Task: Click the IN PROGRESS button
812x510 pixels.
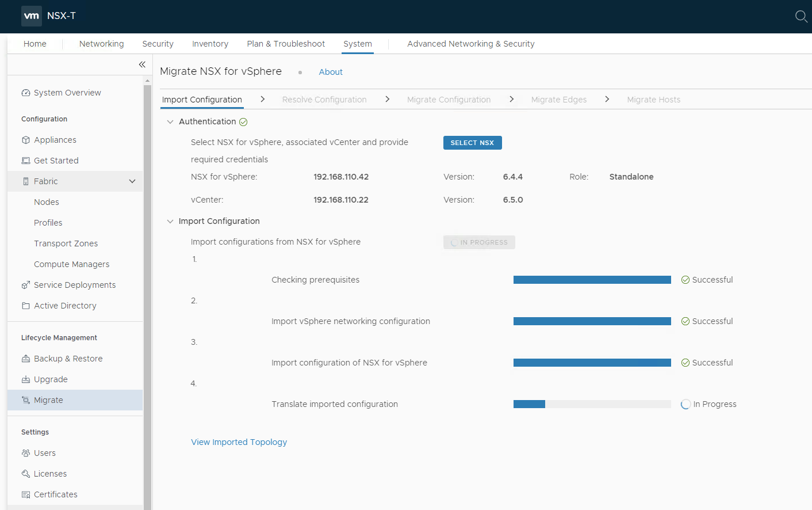Action: pyautogui.click(x=479, y=242)
